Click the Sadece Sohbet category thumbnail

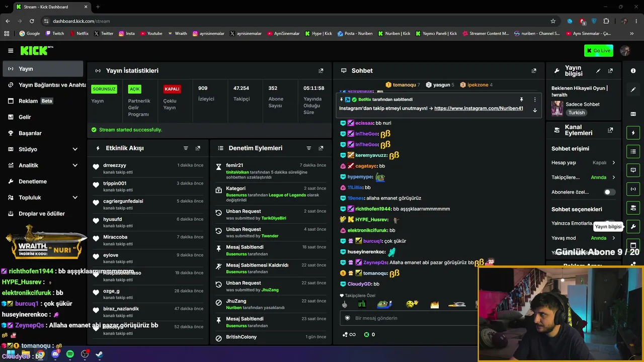click(x=557, y=108)
